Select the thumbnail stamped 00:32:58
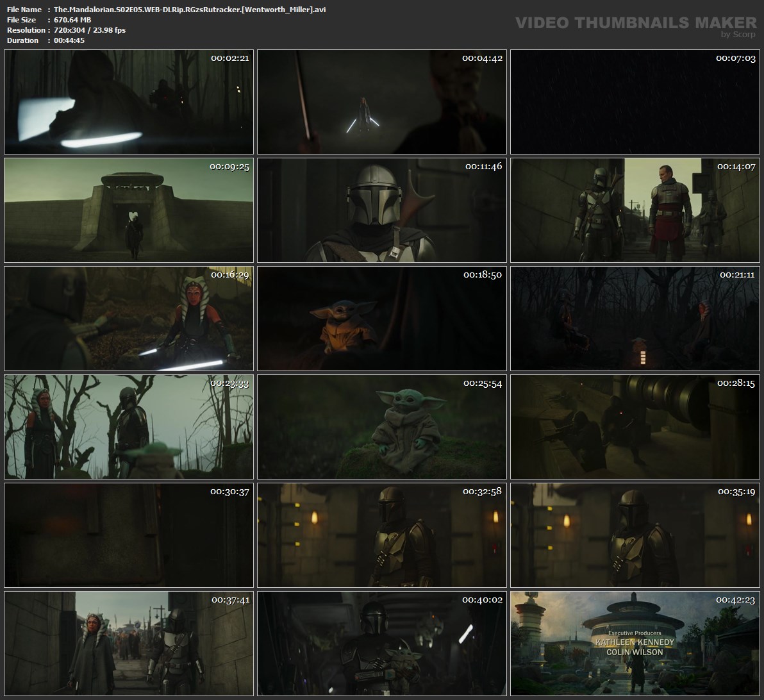The height and width of the screenshot is (700, 764). click(382, 535)
